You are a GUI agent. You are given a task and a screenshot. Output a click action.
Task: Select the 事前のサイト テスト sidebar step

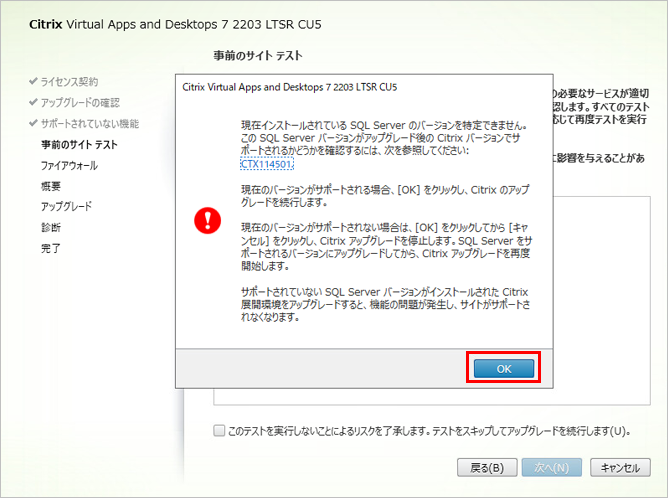coord(79,145)
